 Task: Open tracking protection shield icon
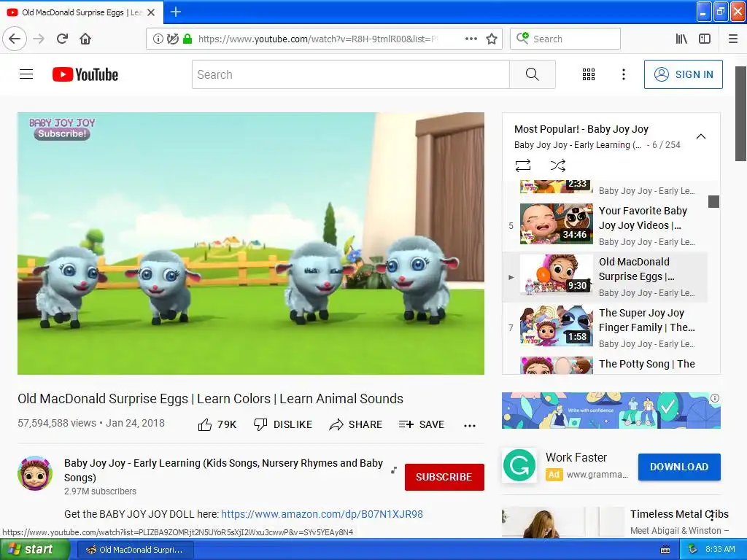(x=172, y=39)
